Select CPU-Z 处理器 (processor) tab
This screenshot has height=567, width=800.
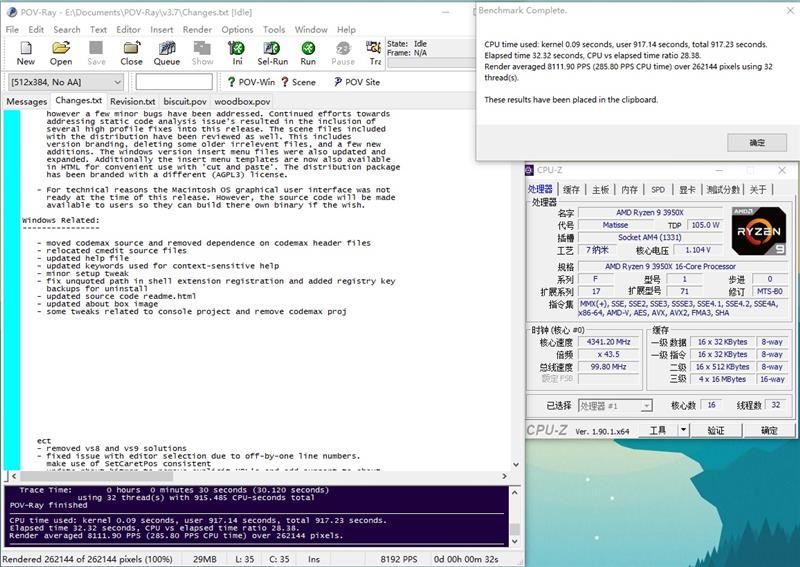coord(540,189)
